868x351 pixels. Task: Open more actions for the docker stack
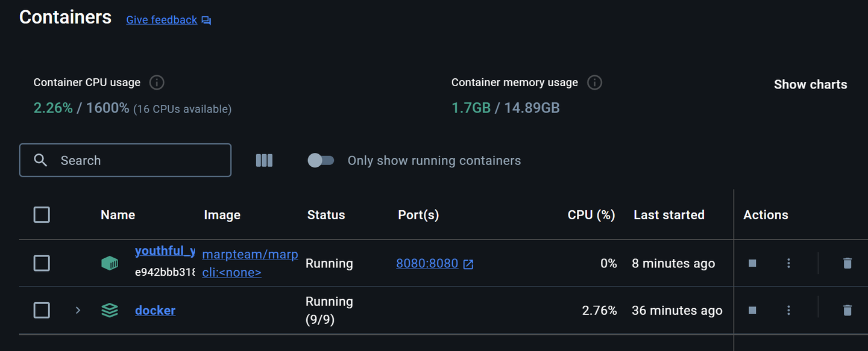click(x=788, y=310)
